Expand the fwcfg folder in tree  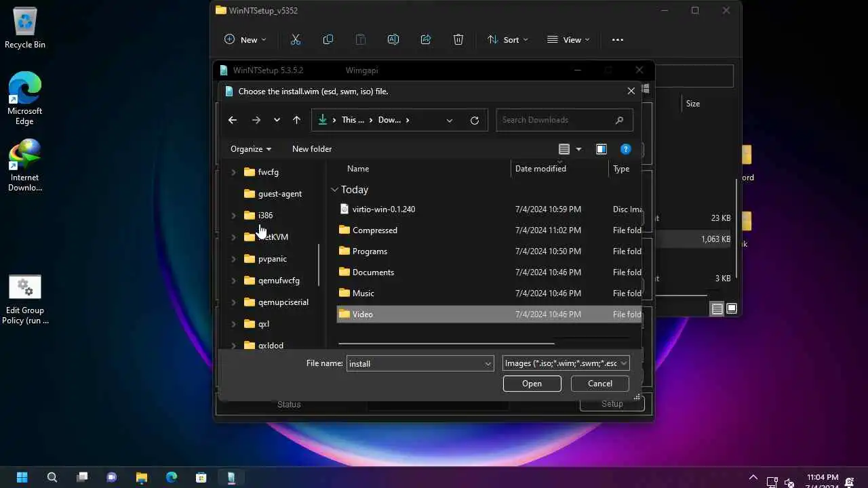(234, 172)
